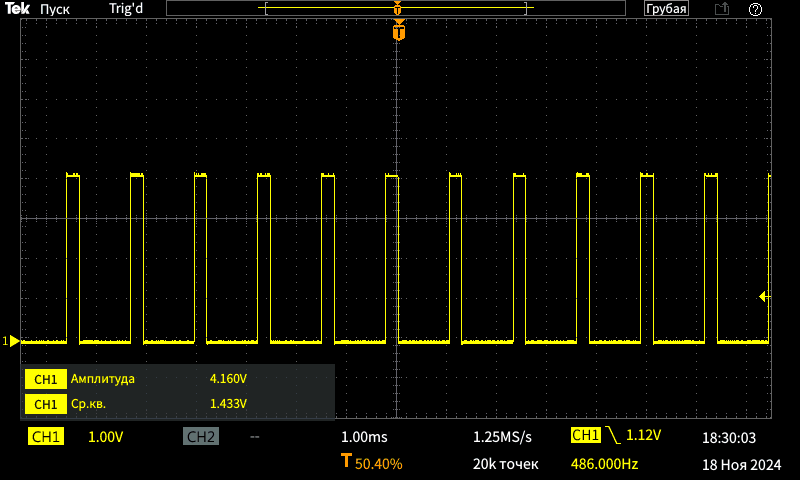This screenshot has height=480, width=800.
Task: Click the 18:30:03 time readout
Action: 729,438
